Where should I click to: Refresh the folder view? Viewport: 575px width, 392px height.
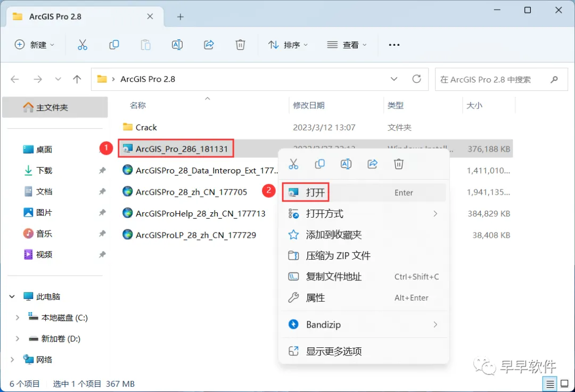[x=416, y=79]
